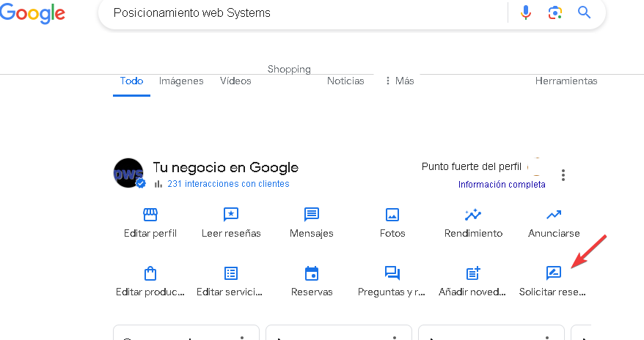The height and width of the screenshot is (340, 644).
Task: Open Google Lens image search icon
Action: point(555,12)
